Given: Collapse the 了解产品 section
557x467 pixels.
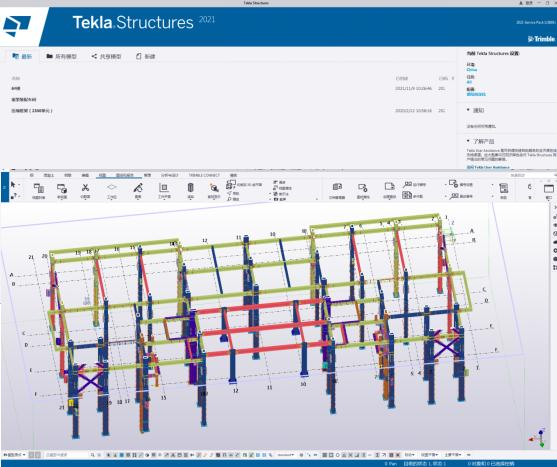Looking at the screenshot, I should tap(480, 141).
